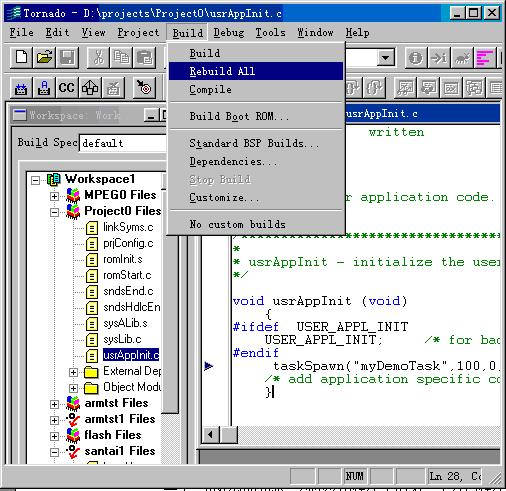Click the NUM status bar indicator
Screen dimensions: 506x491
[x=354, y=477]
